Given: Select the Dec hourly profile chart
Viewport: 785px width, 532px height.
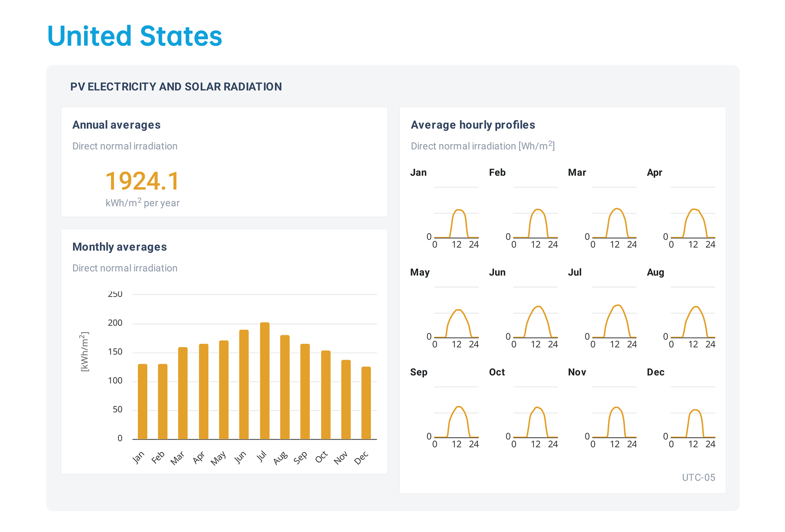Looking at the screenshot, I should (x=693, y=416).
